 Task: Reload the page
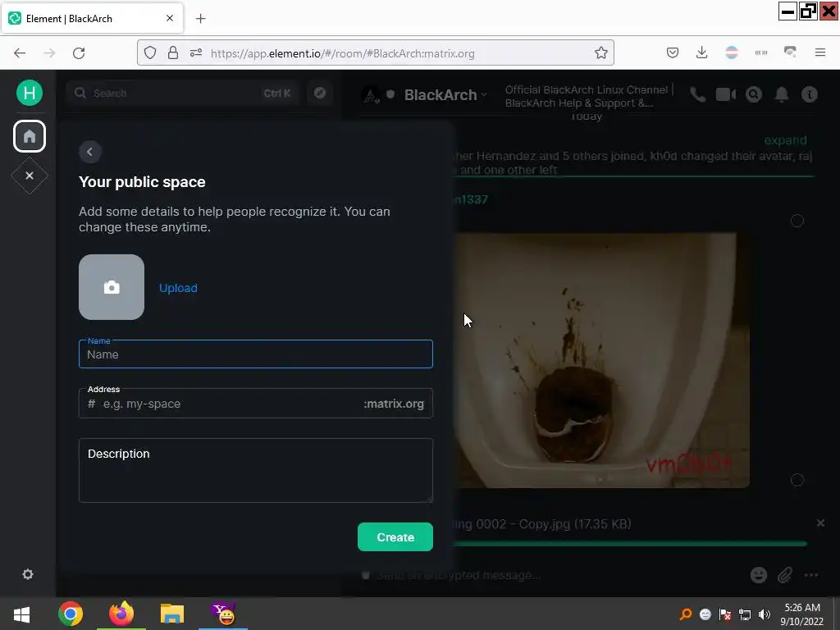[79, 53]
